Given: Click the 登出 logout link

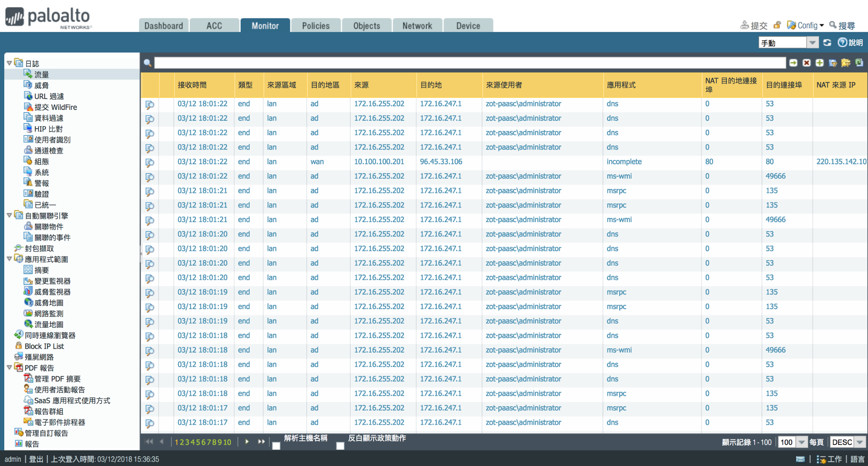Looking at the screenshot, I should 36,459.
